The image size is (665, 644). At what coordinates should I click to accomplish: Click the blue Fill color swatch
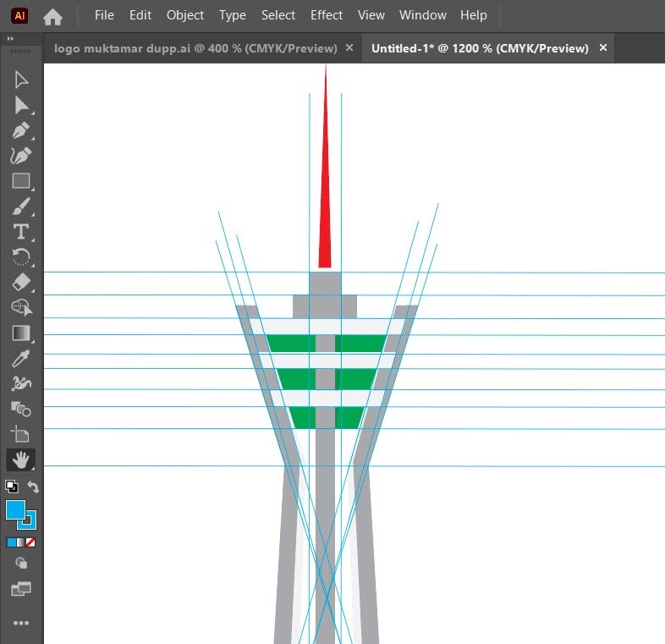(15, 509)
